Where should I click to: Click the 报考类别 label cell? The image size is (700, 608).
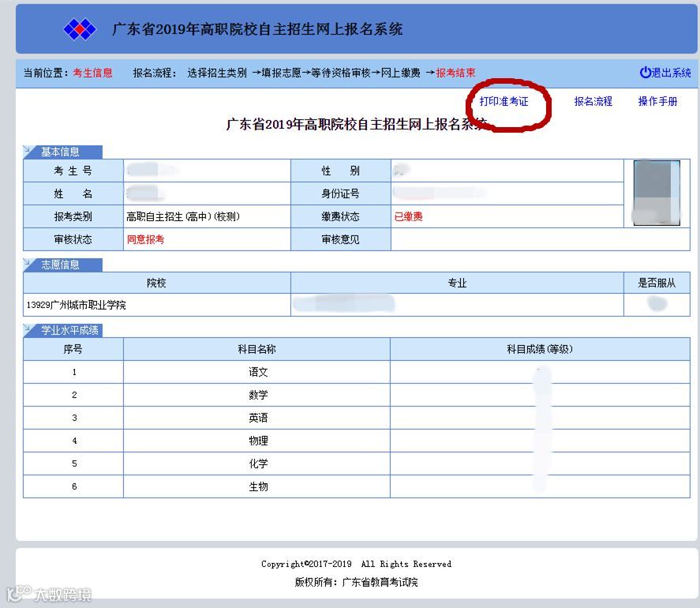point(73,216)
